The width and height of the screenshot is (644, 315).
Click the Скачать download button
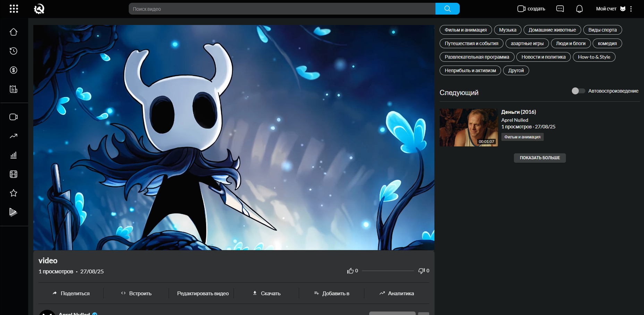point(266,293)
